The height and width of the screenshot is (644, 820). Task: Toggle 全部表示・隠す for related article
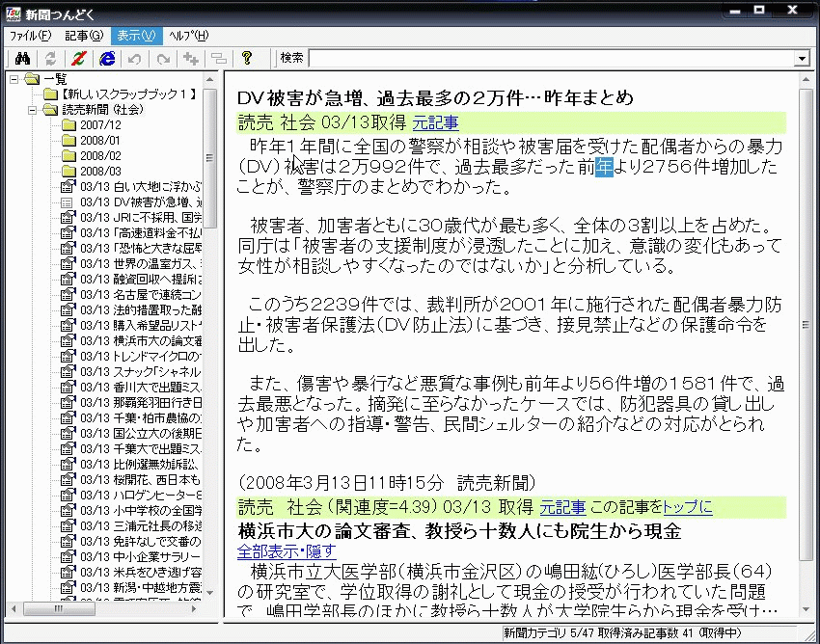pyautogui.click(x=287, y=550)
